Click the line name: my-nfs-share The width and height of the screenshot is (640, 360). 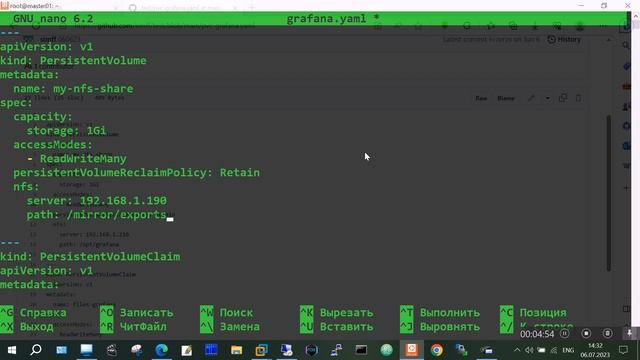pos(73,89)
